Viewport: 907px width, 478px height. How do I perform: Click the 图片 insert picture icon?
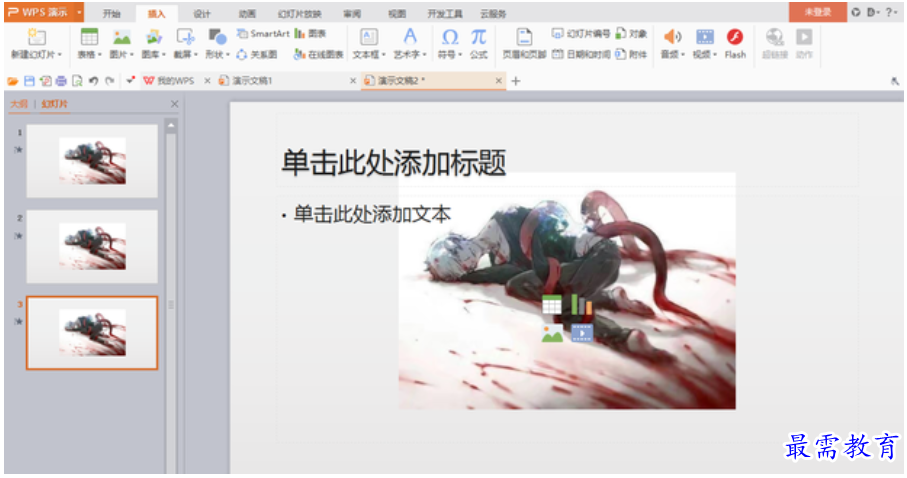[121, 37]
